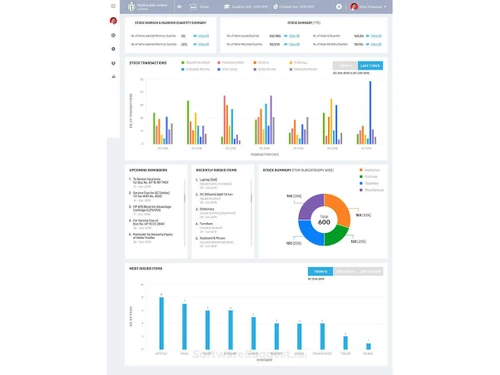Click the tallest dark blue bar in Stock Transactions
Screen dimensions: 500x375
click(x=370, y=113)
